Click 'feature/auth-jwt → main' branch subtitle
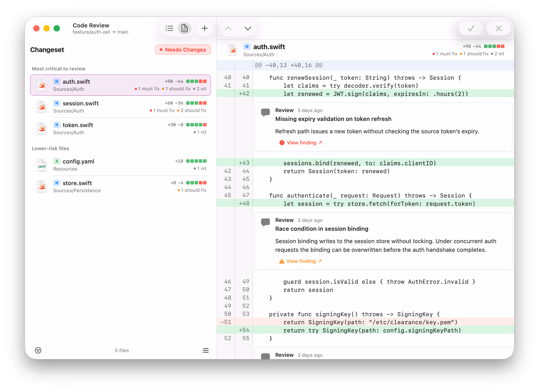 (100, 32)
